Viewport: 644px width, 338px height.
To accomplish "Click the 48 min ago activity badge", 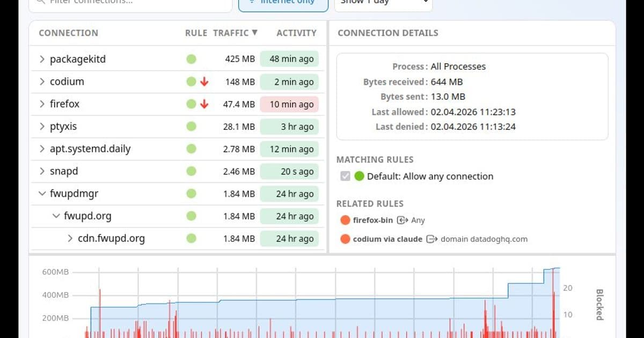I will [289, 59].
